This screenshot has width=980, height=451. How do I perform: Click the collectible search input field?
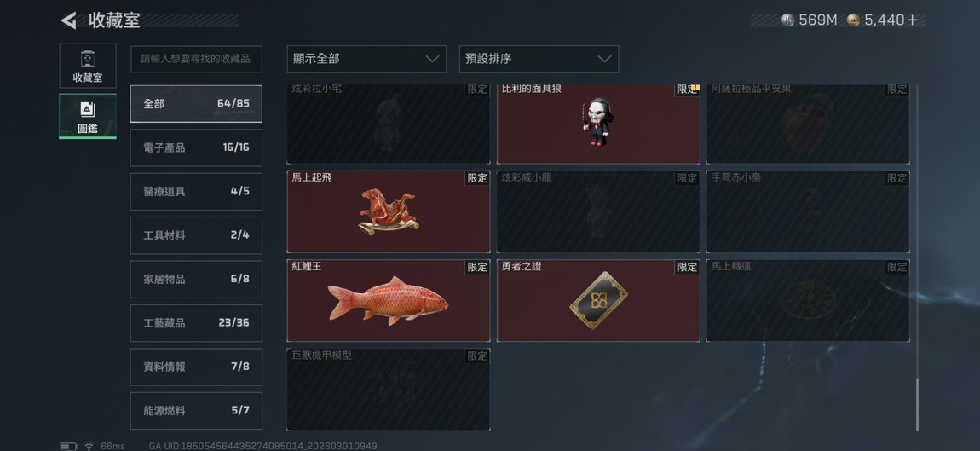point(196,59)
